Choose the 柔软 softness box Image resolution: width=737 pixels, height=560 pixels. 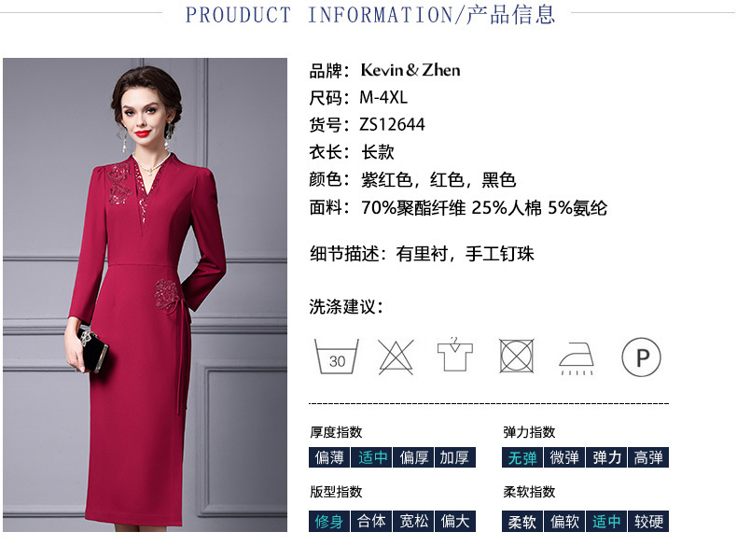point(522,521)
